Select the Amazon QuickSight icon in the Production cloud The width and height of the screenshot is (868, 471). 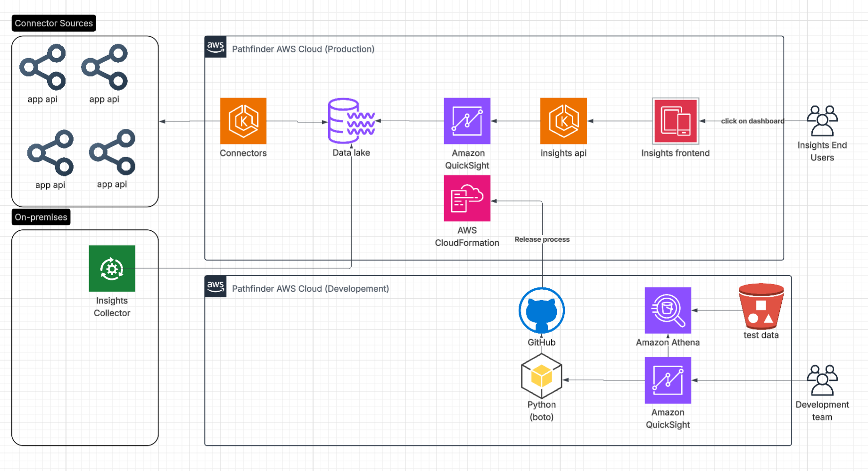tap(467, 121)
